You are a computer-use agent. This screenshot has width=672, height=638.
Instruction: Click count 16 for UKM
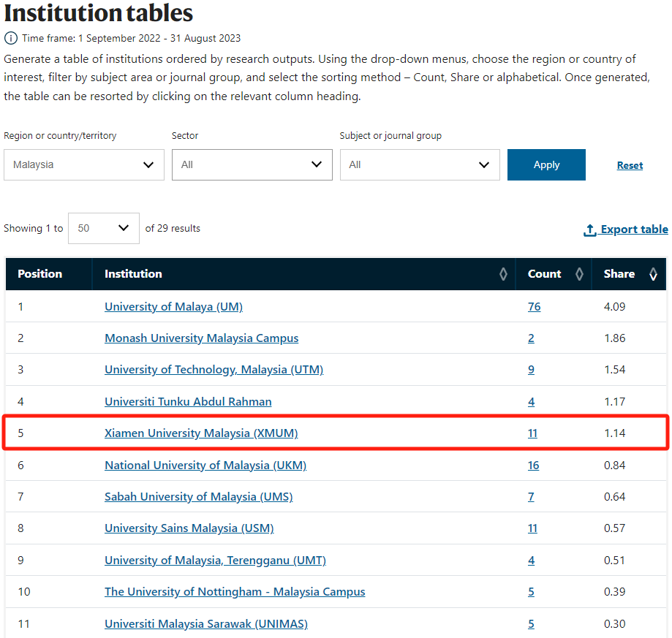(x=533, y=466)
